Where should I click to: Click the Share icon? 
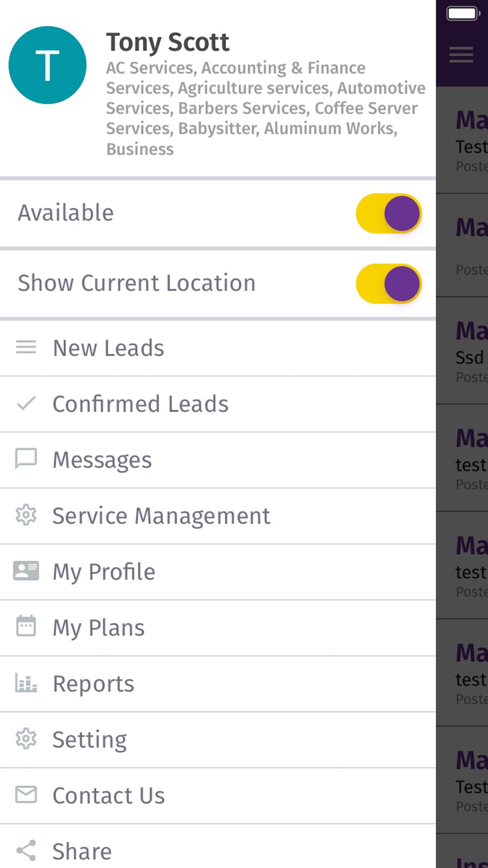[26, 850]
